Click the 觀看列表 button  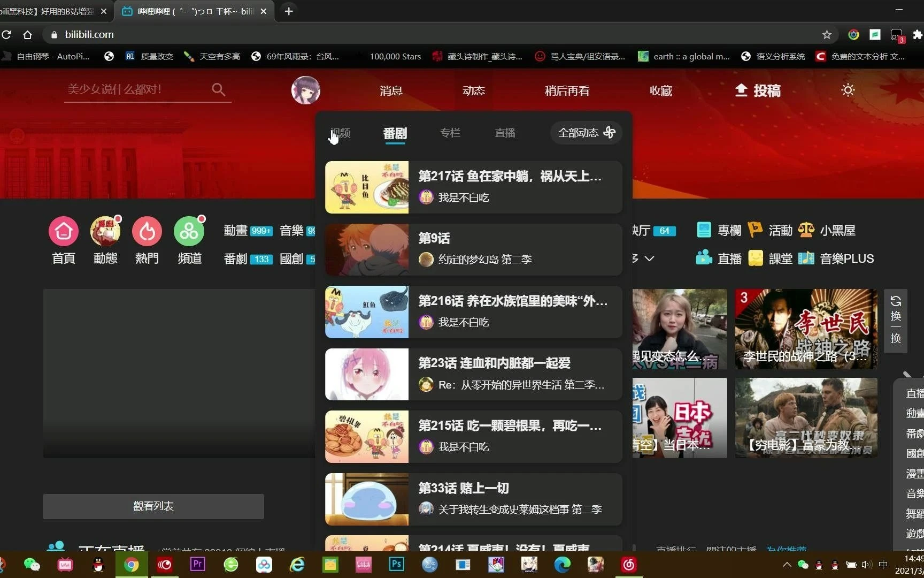pyautogui.click(x=153, y=506)
